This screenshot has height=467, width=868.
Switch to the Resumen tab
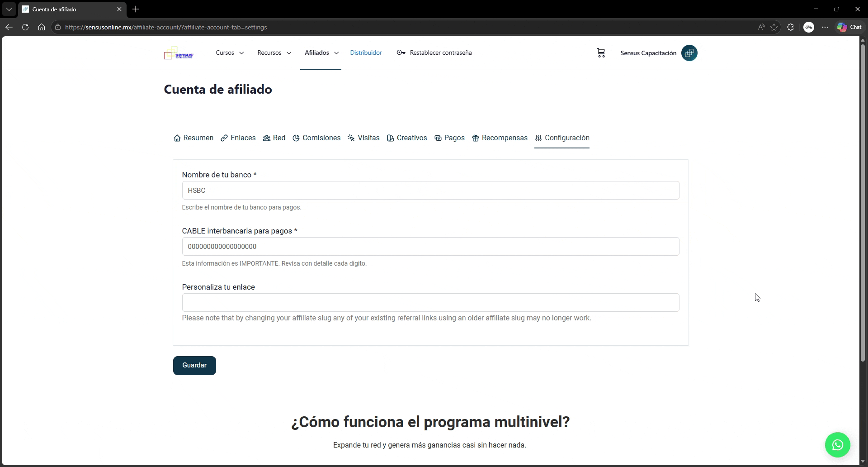pyautogui.click(x=193, y=138)
